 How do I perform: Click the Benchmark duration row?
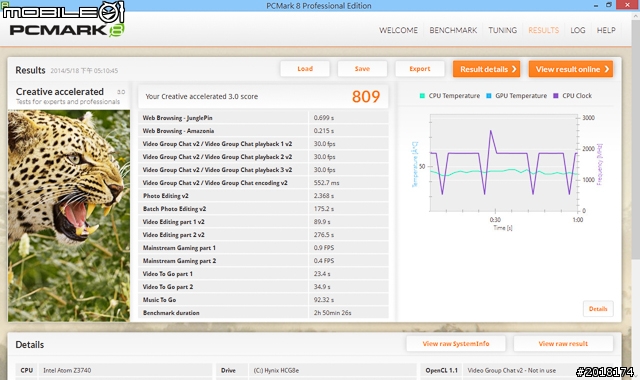pos(263,313)
